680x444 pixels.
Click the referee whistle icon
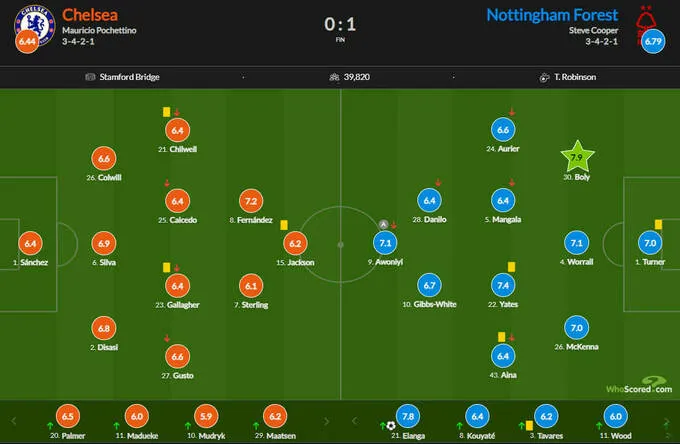(543, 77)
